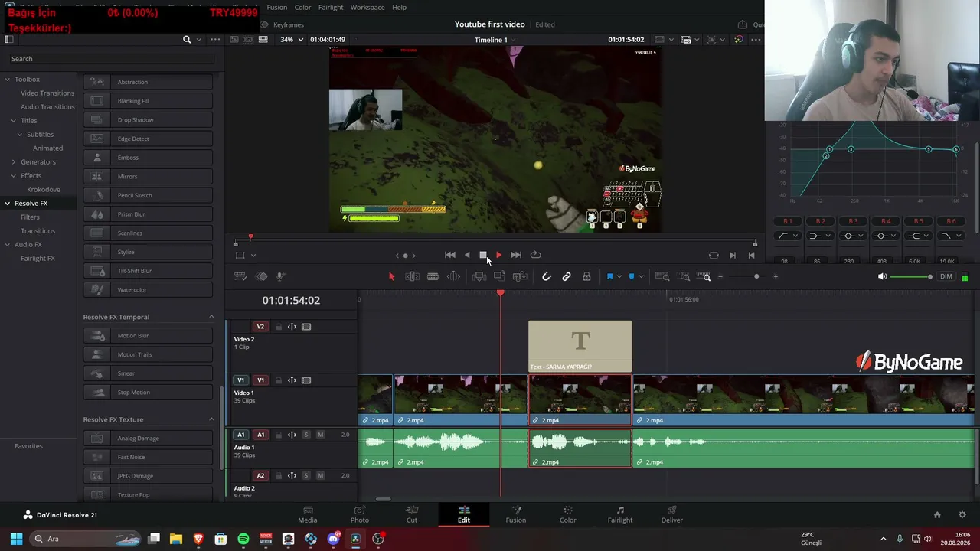Go to the Deliver page
The image size is (980, 551).
(672, 514)
